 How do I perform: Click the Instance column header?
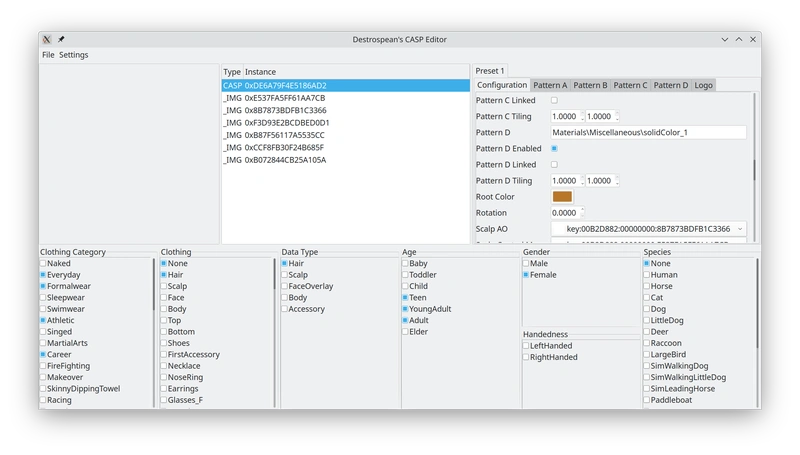[x=261, y=72]
